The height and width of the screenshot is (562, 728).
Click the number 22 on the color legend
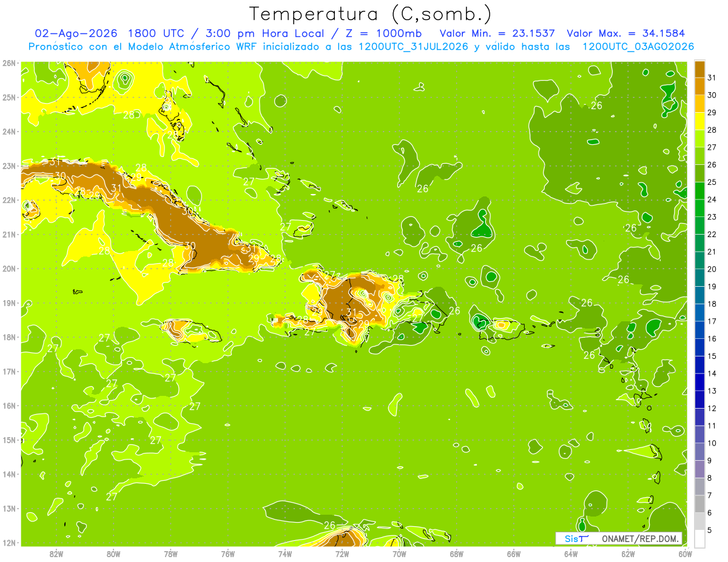click(713, 235)
